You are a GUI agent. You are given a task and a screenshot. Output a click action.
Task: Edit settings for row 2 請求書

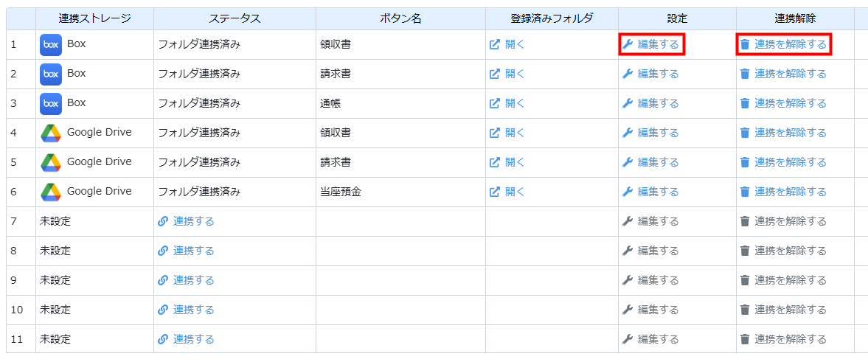tap(651, 74)
